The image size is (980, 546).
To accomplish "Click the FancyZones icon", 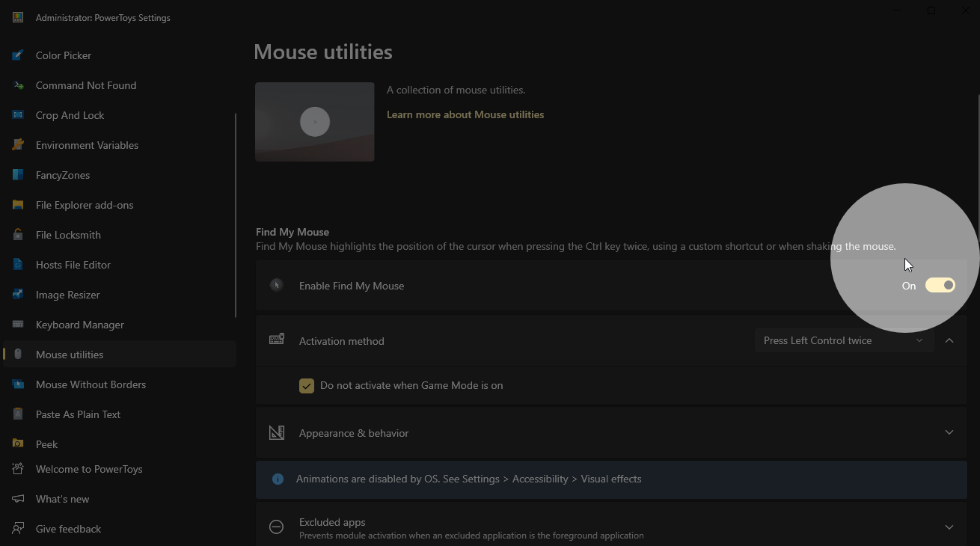I will [x=18, y=175].
